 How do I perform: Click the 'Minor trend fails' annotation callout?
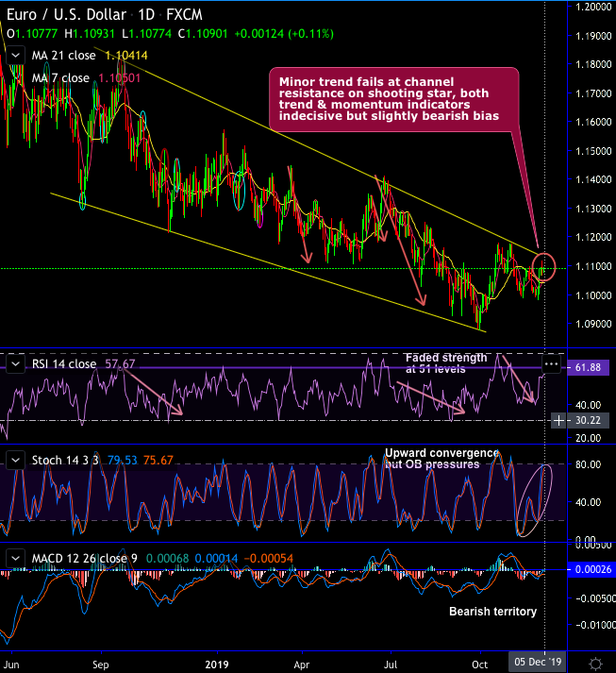tap(393, 99)
